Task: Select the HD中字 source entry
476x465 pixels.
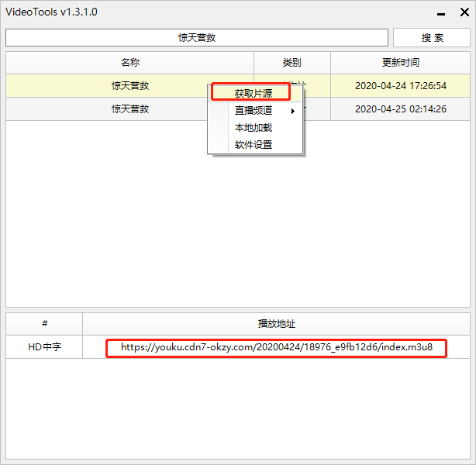Action: click(x=44, y=347)
